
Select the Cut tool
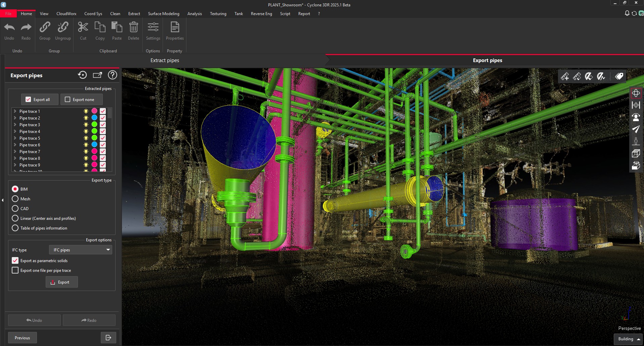83,30
